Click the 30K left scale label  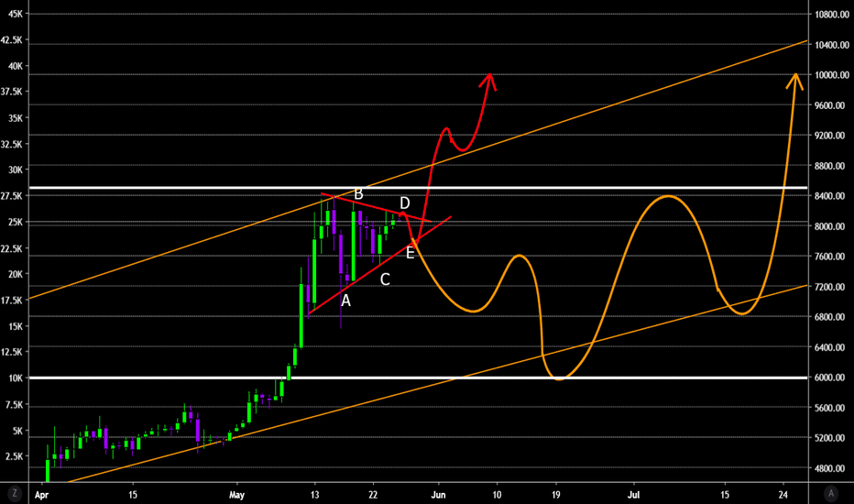coord(16,170)
